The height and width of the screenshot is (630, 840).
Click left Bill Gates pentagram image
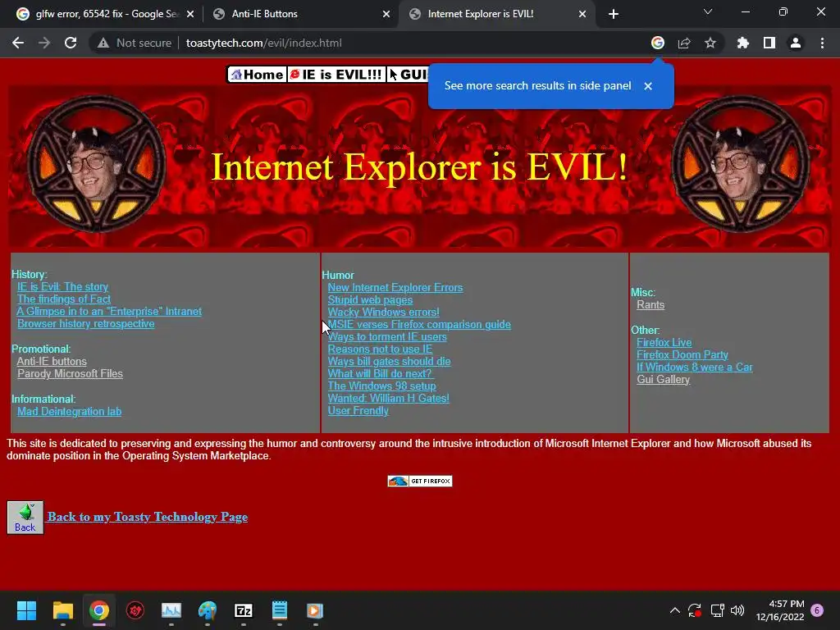pos(97,164)
